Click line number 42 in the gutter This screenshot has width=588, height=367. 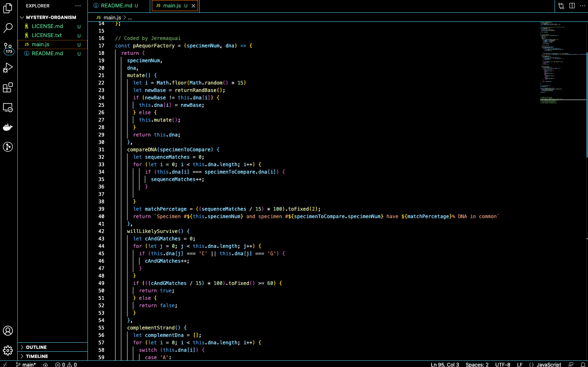[x=102, y=231]
